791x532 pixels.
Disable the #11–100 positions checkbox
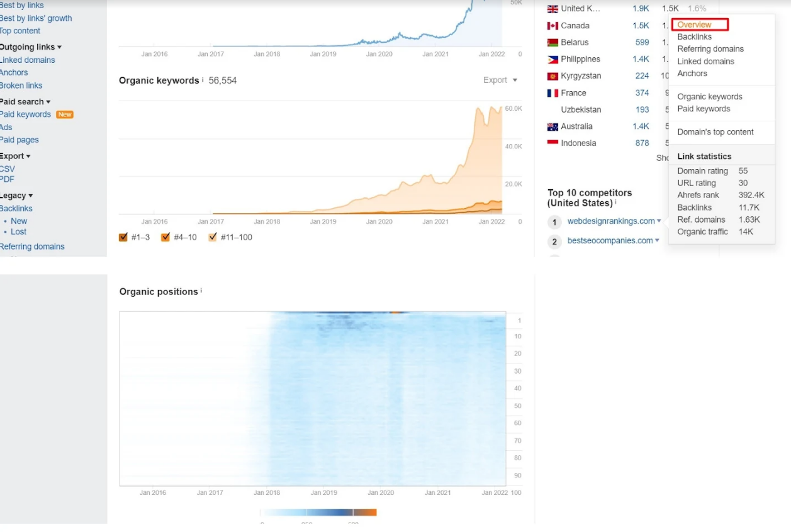pos(213,237)
